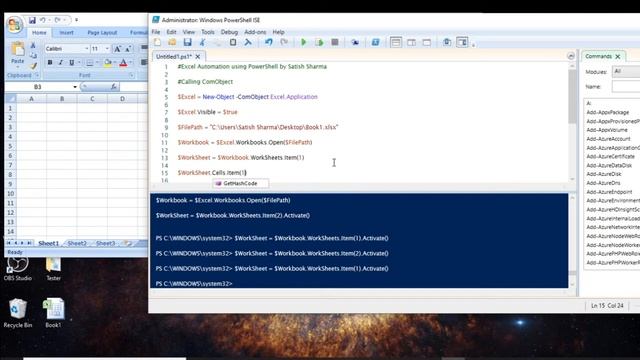Toggle underline formatting in Excel
640x360 pixels.
coord(71,62)
